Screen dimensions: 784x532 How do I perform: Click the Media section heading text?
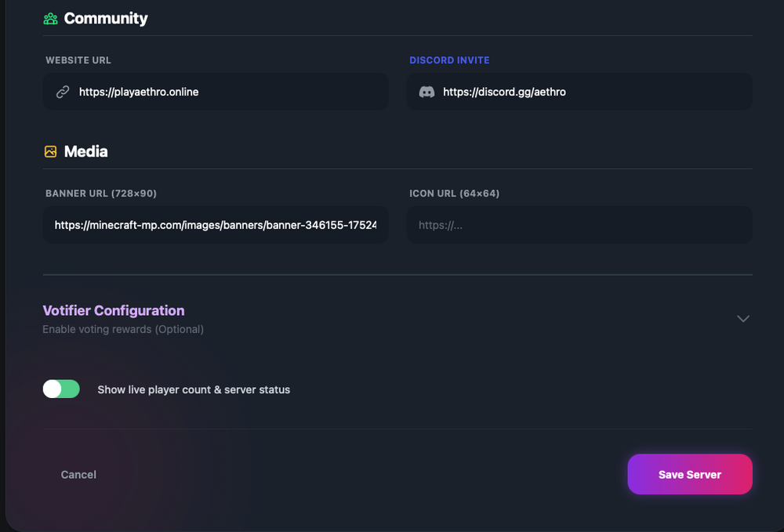click(85, 152)
